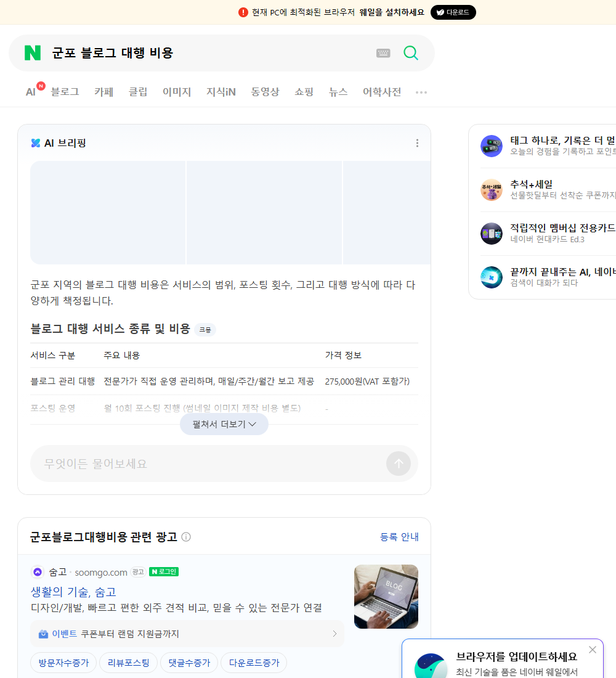Click the N 로그인 green badge
This screenshot has height=678, width=616.
click(x=164, y=571)
